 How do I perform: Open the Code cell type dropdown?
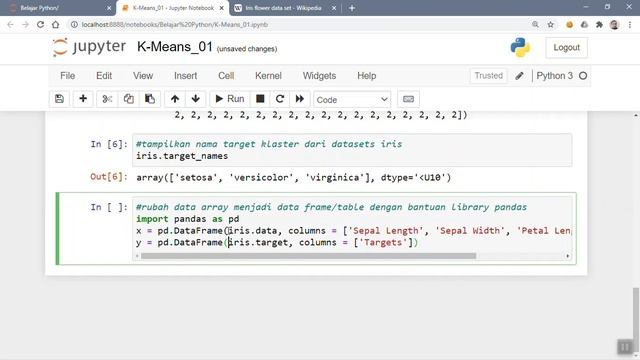click(x=352, y=100)
